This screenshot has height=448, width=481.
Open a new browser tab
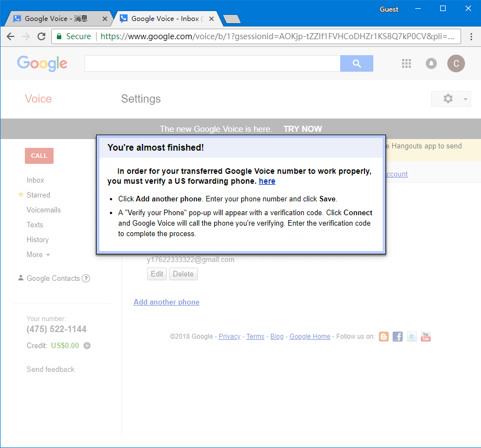232,19
